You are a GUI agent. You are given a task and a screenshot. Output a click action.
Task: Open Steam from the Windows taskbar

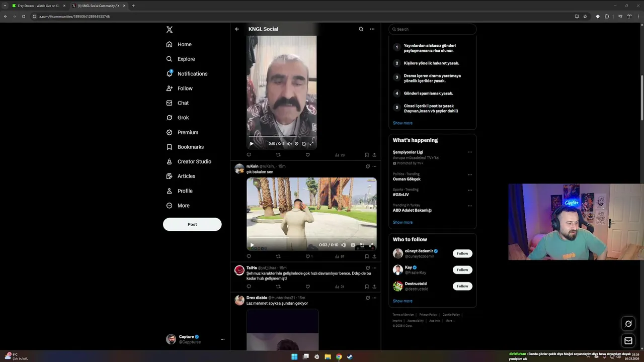pyautogui.click(x=350, y=357)
